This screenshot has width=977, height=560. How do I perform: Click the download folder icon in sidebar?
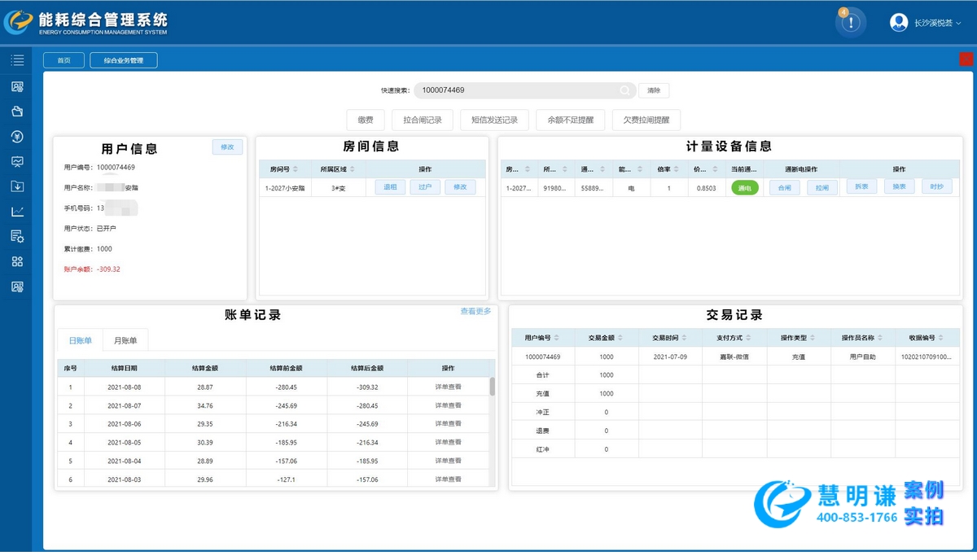click(x=17, y=186)
